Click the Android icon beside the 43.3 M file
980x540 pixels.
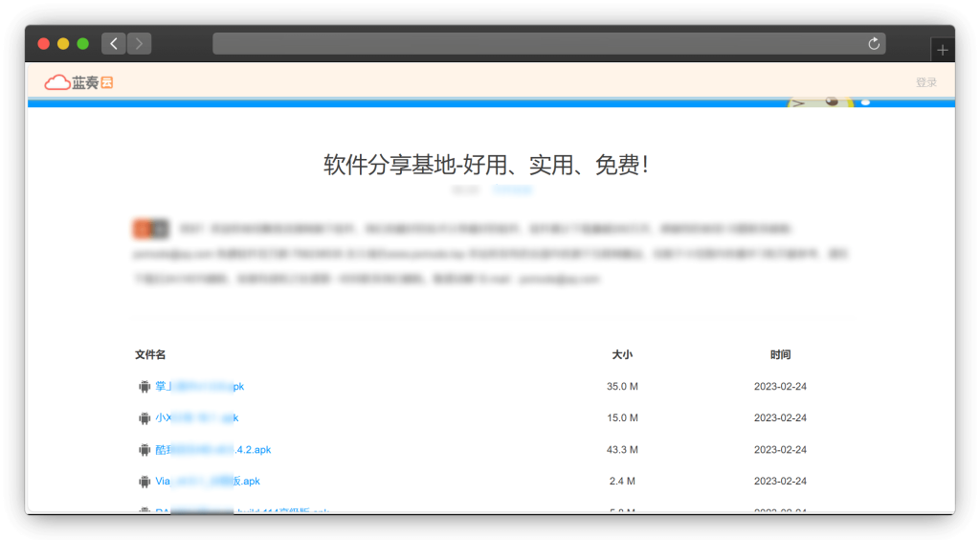(145, 450)
